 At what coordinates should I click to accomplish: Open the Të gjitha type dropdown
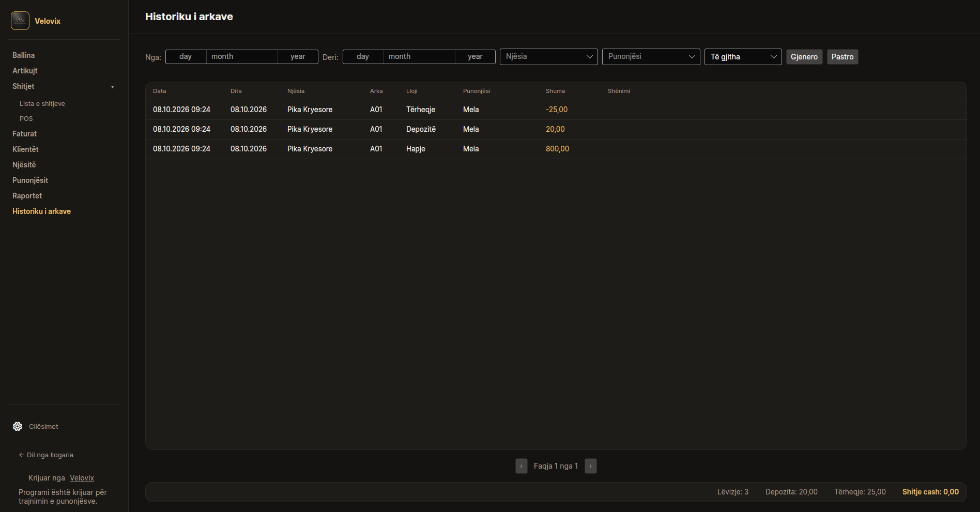point(743,57)
